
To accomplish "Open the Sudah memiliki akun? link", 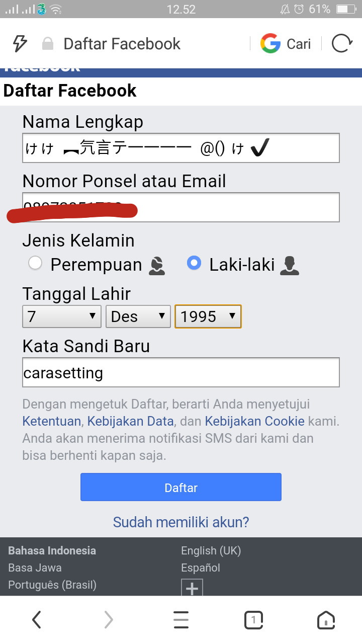I will (x=181, y=522).
